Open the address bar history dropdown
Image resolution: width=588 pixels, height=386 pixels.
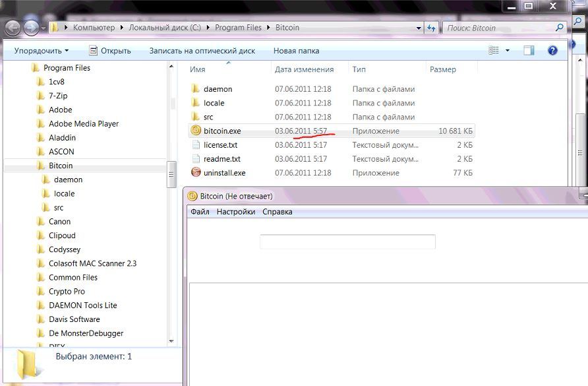(419, 28)
